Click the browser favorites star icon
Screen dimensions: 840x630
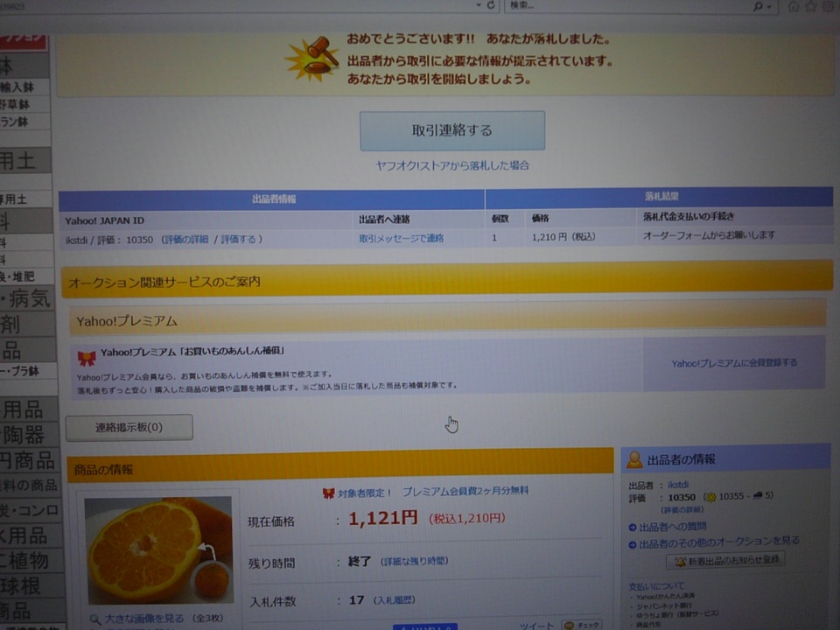tap(811, 6)
